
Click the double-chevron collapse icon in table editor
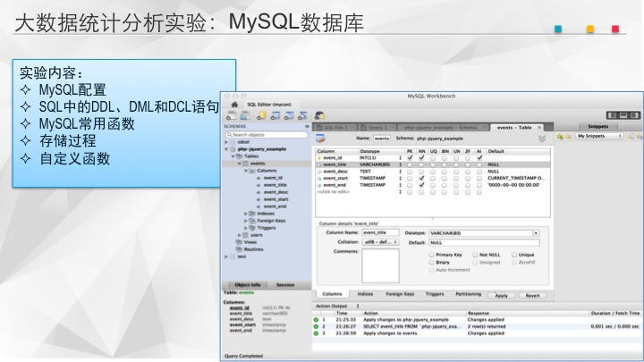click(541, 139)
